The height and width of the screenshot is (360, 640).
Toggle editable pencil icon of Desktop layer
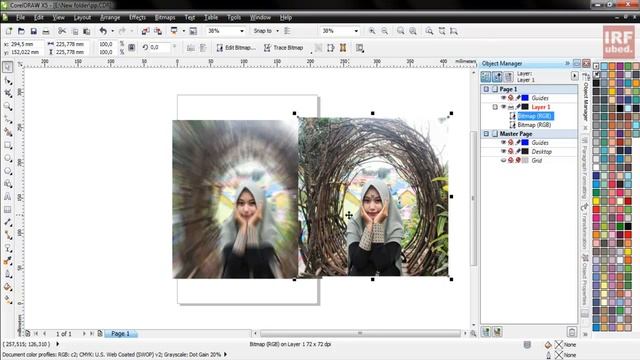[x=518, y=151]
